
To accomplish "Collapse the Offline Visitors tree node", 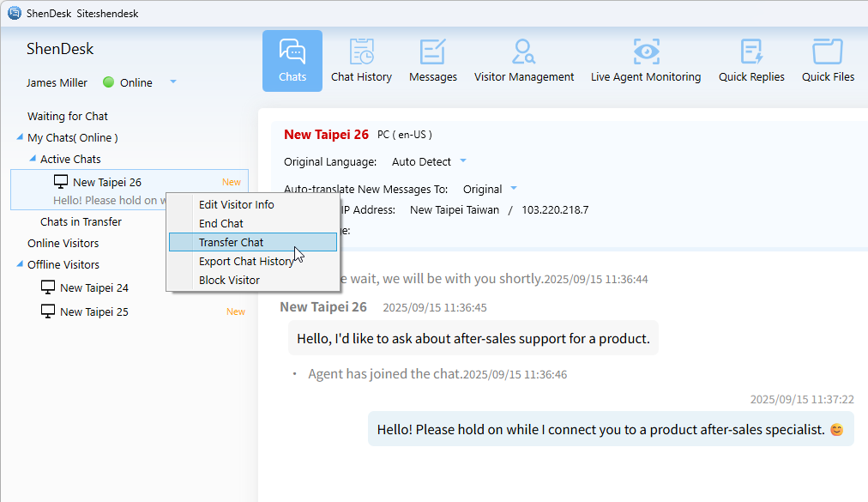I will tap(20, 265).
